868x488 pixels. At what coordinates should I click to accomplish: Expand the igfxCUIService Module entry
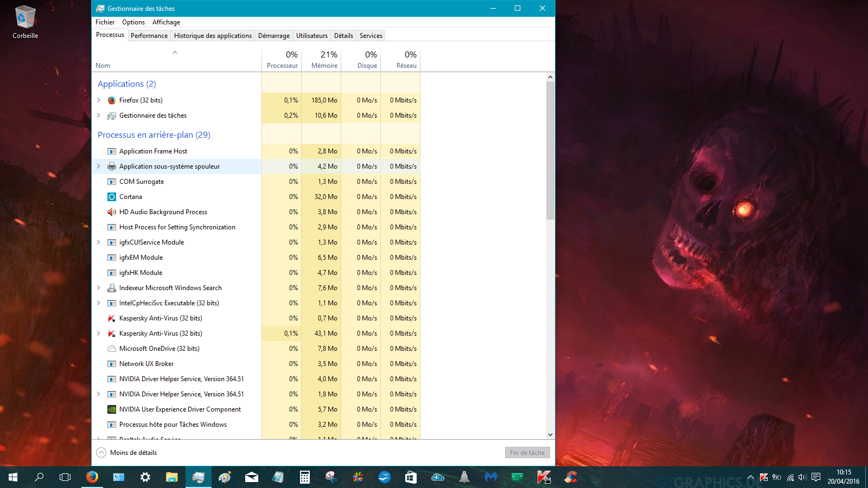(99, 242)
